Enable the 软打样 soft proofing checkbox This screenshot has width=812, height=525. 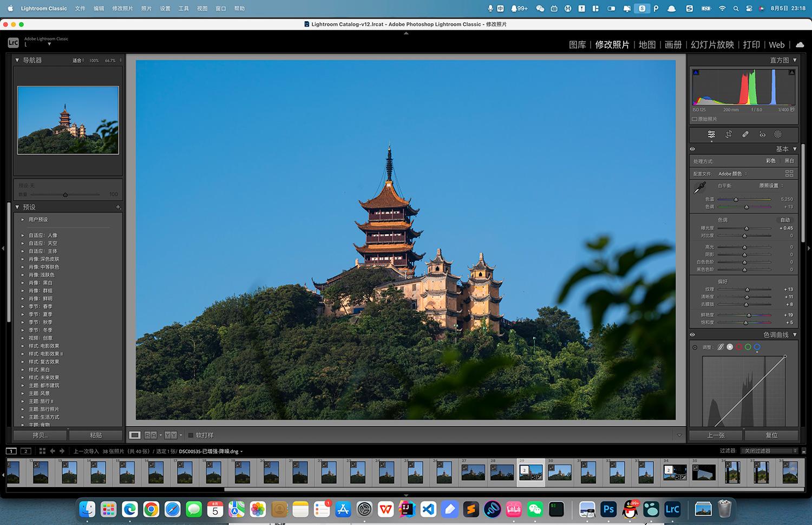(x=191, y=435)
